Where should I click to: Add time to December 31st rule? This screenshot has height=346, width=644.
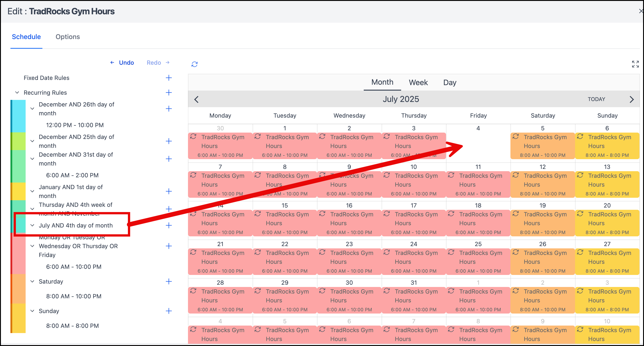point(169,159)
